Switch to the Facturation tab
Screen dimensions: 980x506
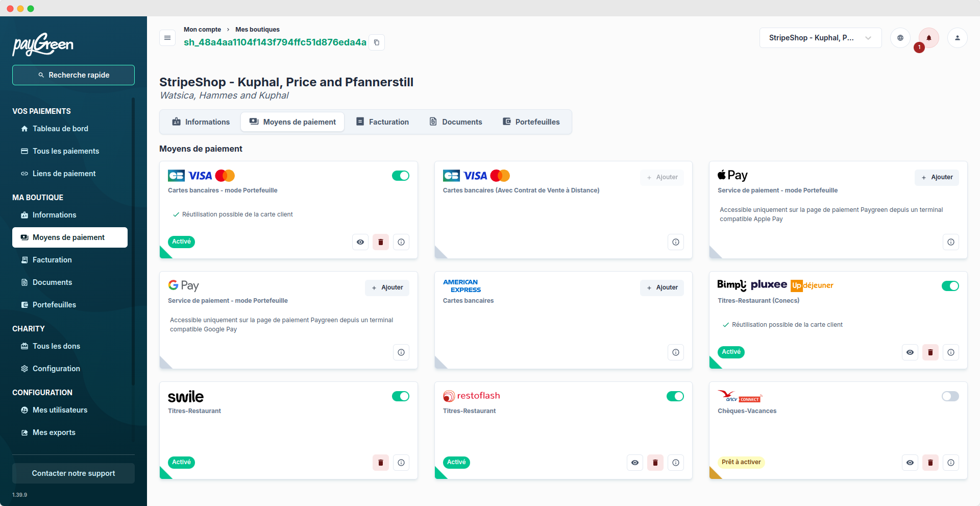(x=382, y=122)
